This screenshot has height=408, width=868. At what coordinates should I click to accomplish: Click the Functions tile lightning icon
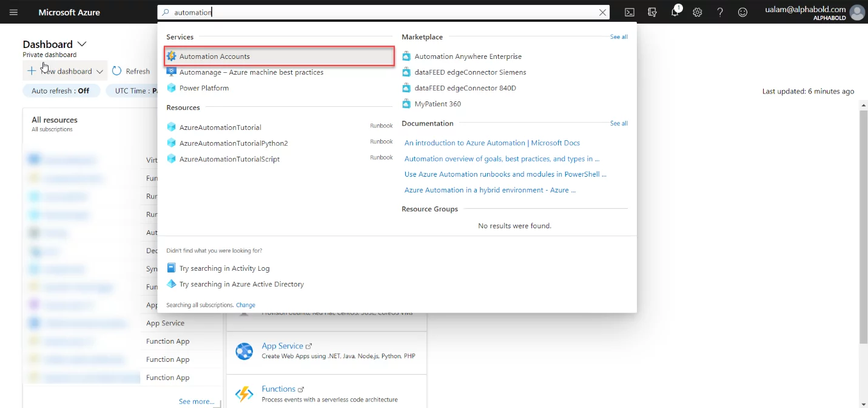point(244,394)
